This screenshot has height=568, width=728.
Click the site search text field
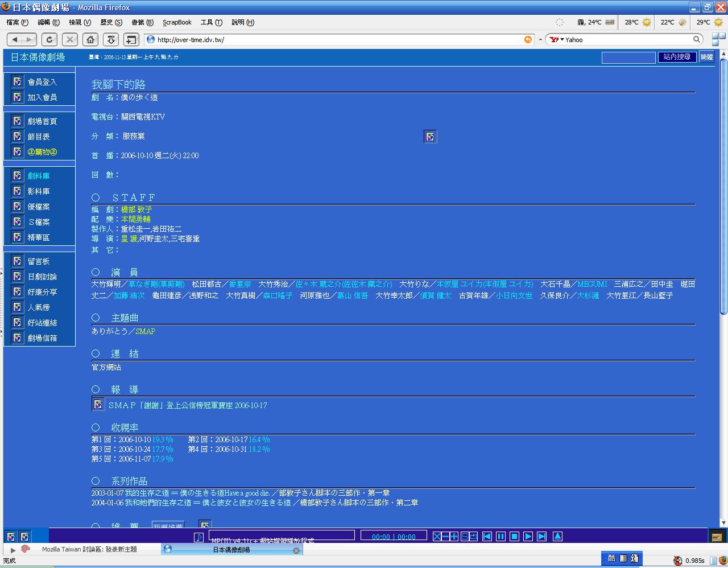628,57
